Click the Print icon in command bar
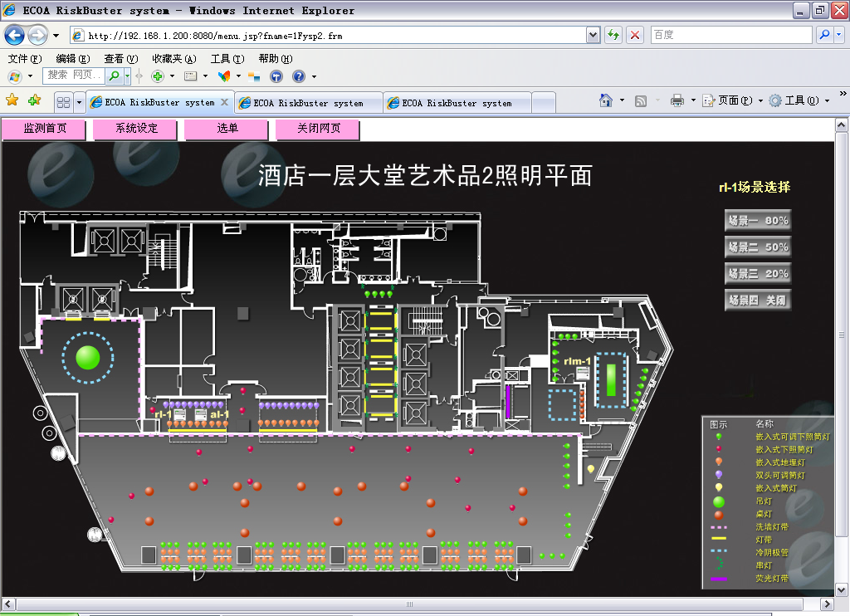Viewport: 850px width, 616px height. (x=677, y=100)
